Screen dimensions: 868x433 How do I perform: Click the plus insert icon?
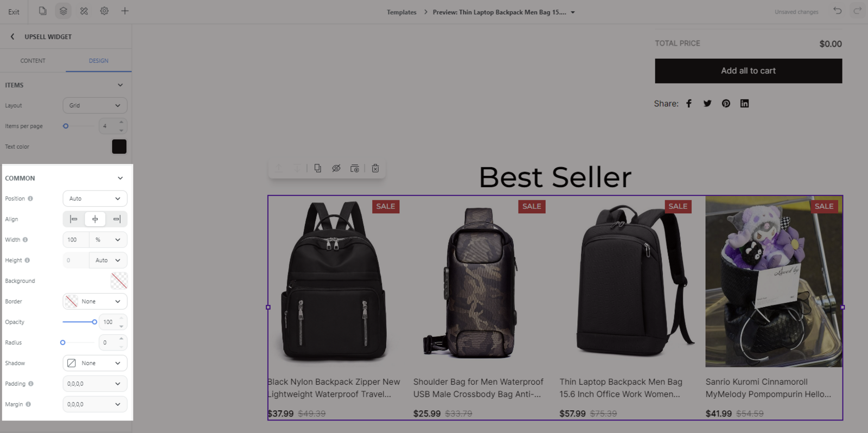125,11
